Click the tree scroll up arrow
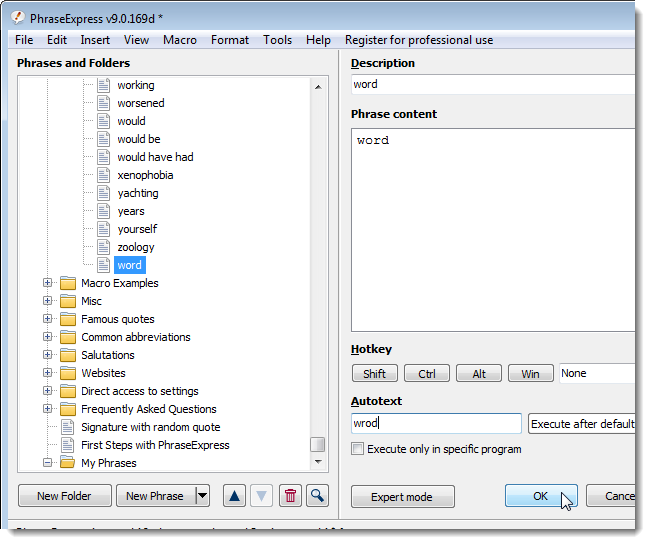Image resolution: width=650 pixels, height=544 pixels. [x=318, y=87]
